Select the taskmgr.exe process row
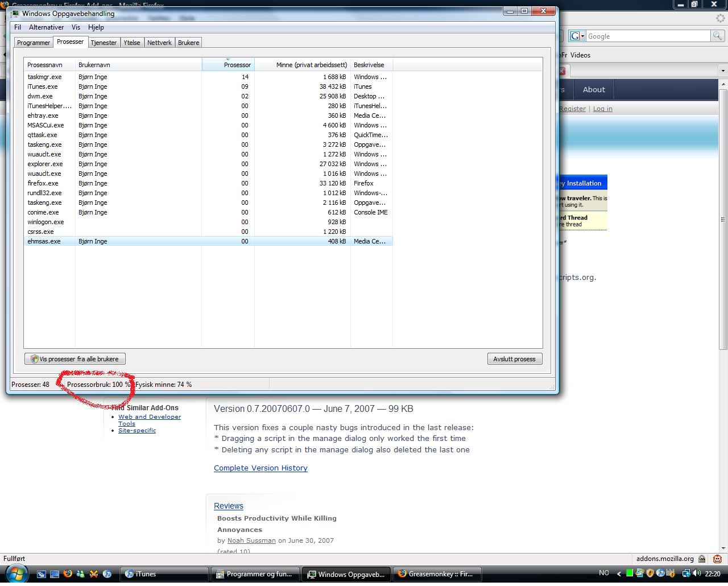The image size is (728, 586). coord(208,77)
